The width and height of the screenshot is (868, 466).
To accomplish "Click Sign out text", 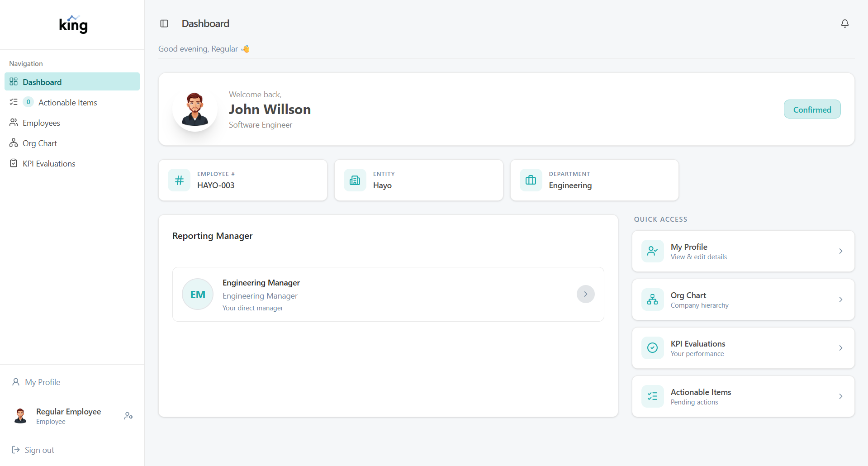I will [x=39, y=450].
